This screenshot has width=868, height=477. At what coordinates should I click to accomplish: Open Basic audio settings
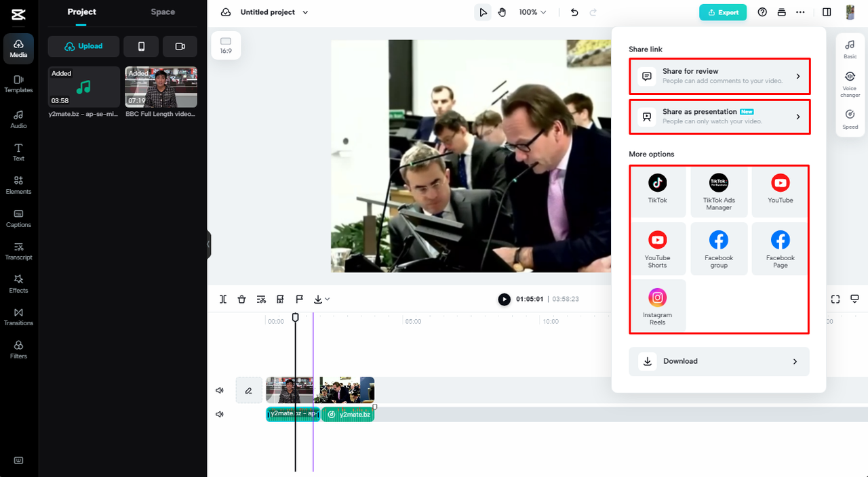tap(850, 49)
